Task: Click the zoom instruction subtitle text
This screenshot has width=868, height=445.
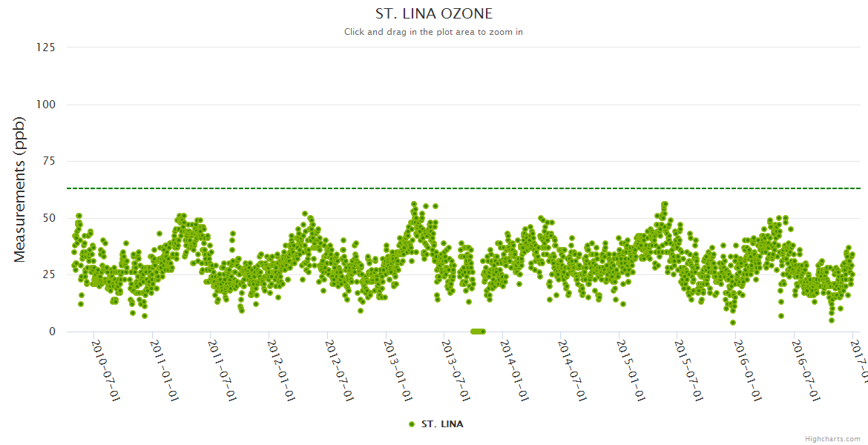Action: click(x=434, y=32)
